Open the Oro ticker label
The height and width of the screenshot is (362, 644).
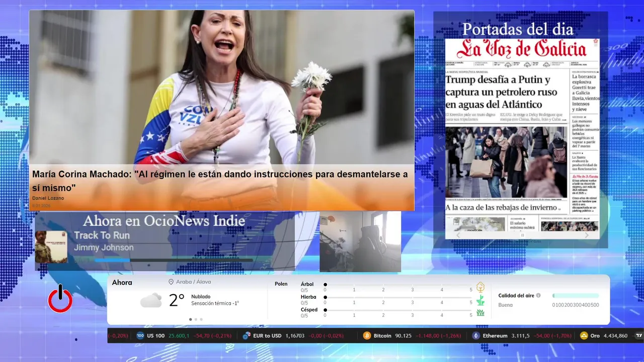pyautogui.click(x=595, y=336)
